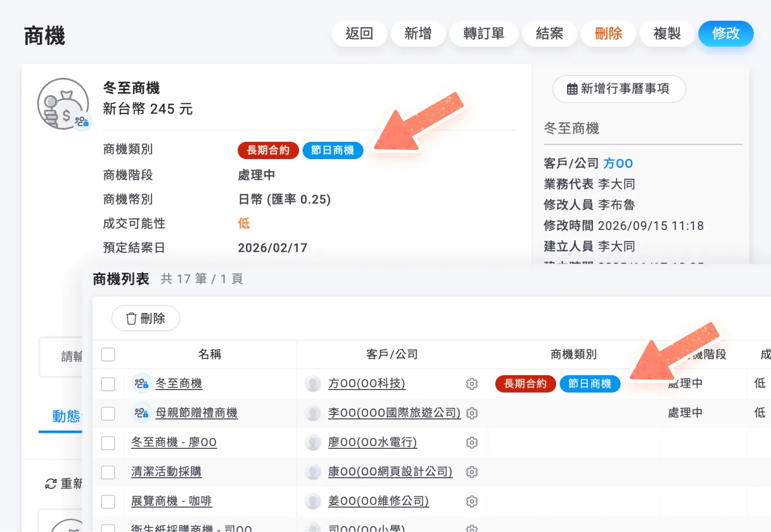Click the refresh icon near 重新
Image resolution: width=771 pixels, height=532 pixels.
pyautogui.click(x=51, y=484)
